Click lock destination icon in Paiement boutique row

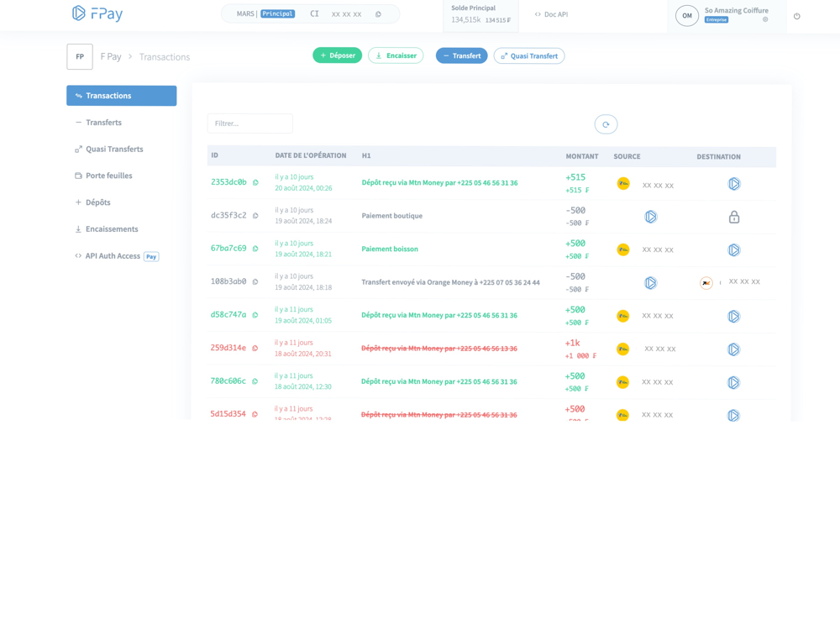(734, 217)
